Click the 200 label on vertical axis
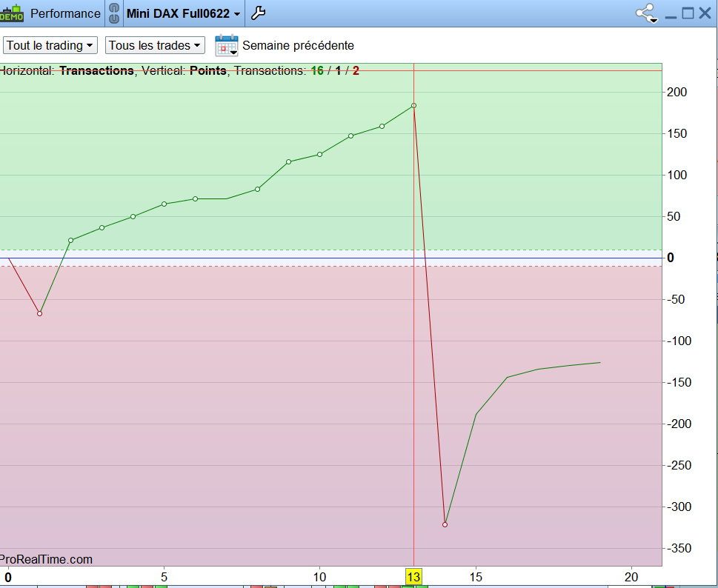 pyautogui.click(x=677, y=92)
